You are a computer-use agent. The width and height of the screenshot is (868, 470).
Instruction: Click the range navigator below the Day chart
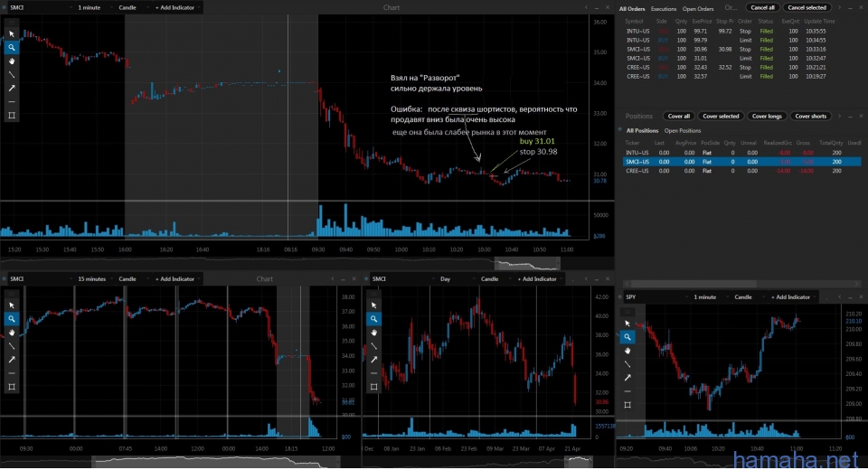(x=580, y=461)
